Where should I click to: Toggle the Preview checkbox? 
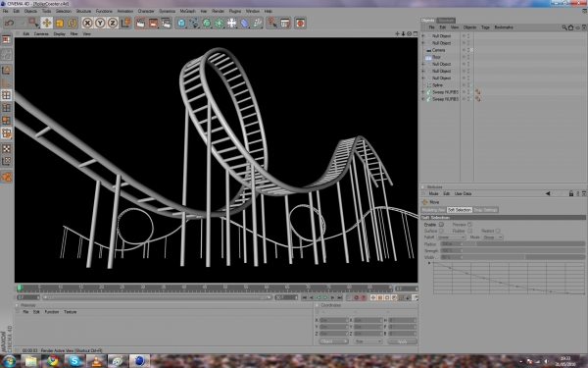click(x=469, y=225)
